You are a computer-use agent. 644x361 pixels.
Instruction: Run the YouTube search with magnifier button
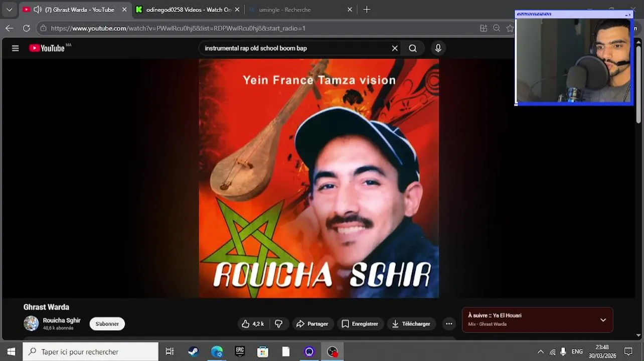tap(413, 48)
